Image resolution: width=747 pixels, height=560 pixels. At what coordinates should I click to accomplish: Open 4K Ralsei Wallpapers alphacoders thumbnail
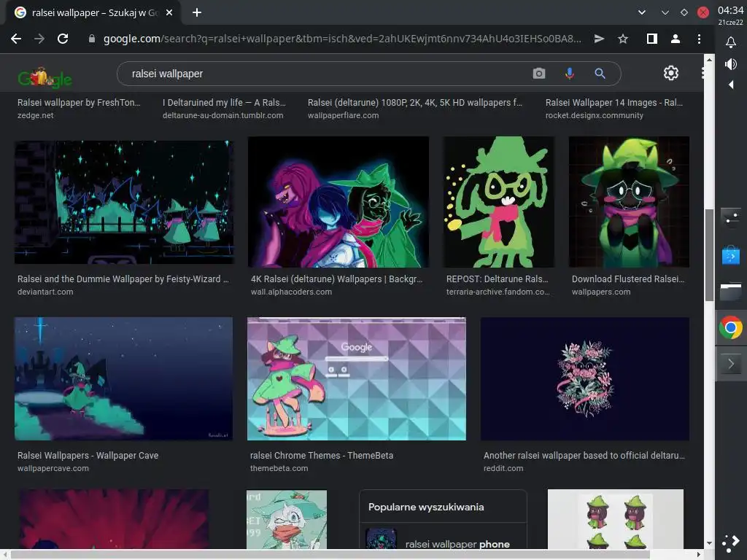coord(338,202)
